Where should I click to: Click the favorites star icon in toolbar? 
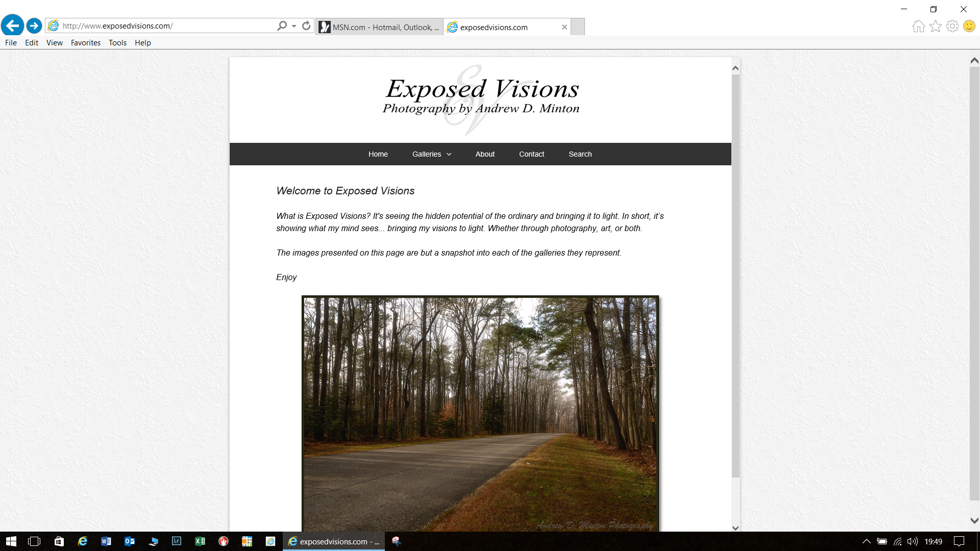pyautogui.click(x=935, y=26)
